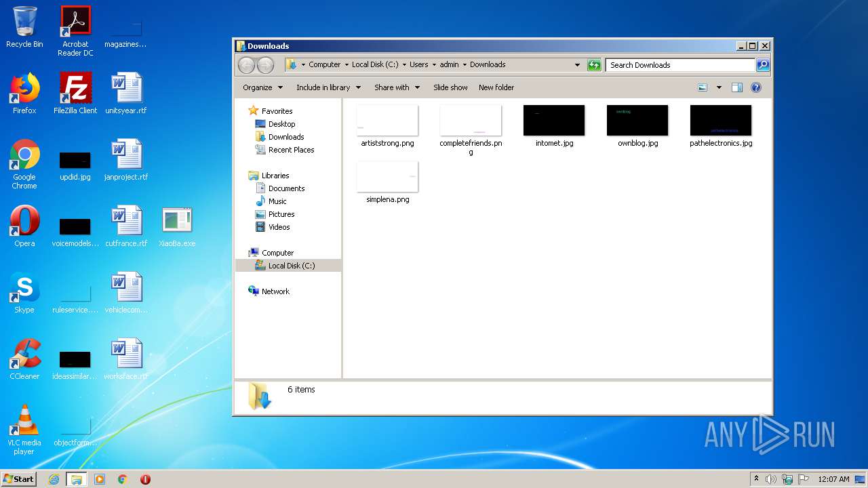Open Documents library in sidebar
Screen dimensions: 868x488
tap(280, 188)
